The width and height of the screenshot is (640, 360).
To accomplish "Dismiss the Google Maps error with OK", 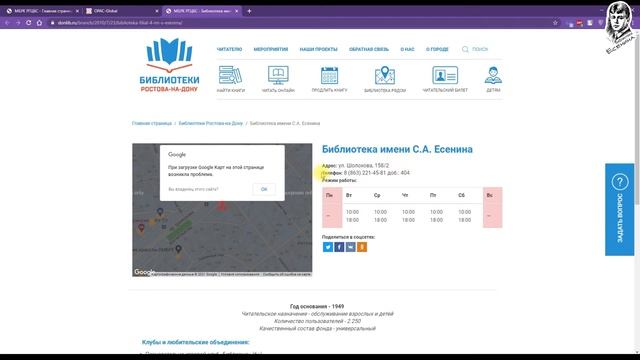I will click(x=264, y=189).
